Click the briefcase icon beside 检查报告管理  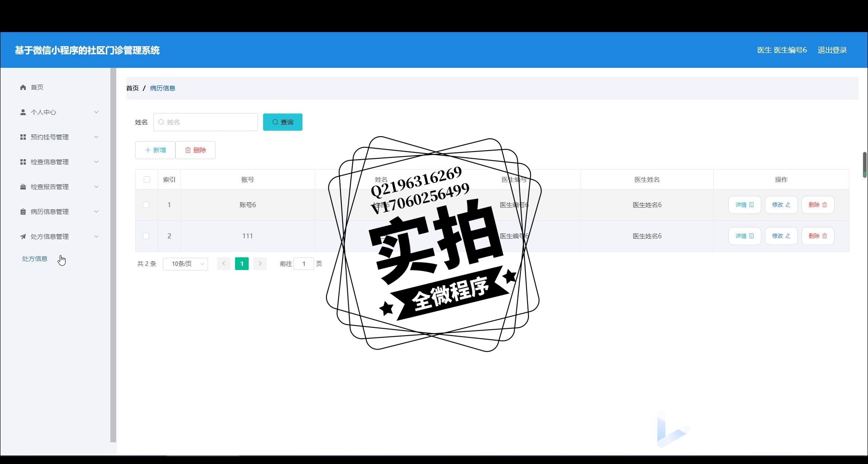click(23, 187)
